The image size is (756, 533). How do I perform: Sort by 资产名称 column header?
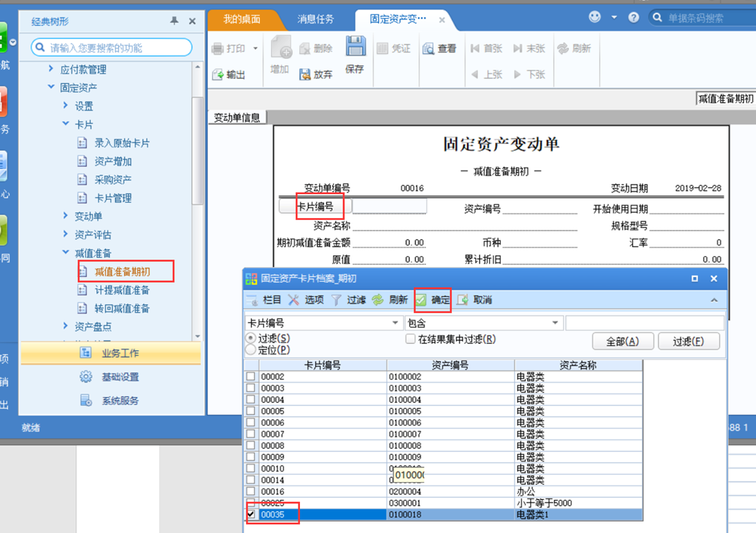[x=578, y=365]
